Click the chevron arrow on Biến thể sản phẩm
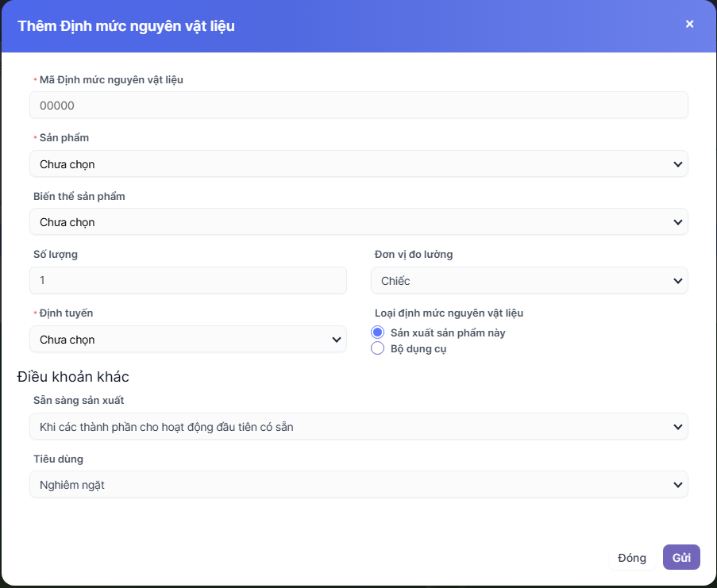The image size is (717, 588). point(677,222)
